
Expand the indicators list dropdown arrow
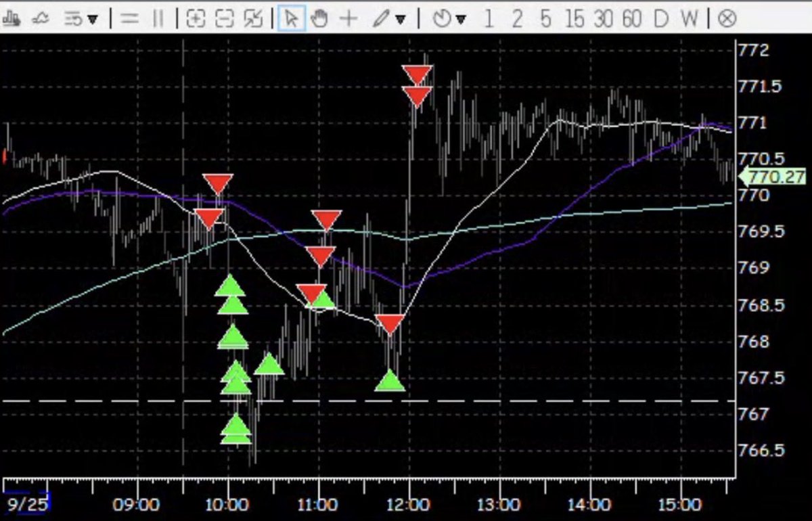(92, 19)
